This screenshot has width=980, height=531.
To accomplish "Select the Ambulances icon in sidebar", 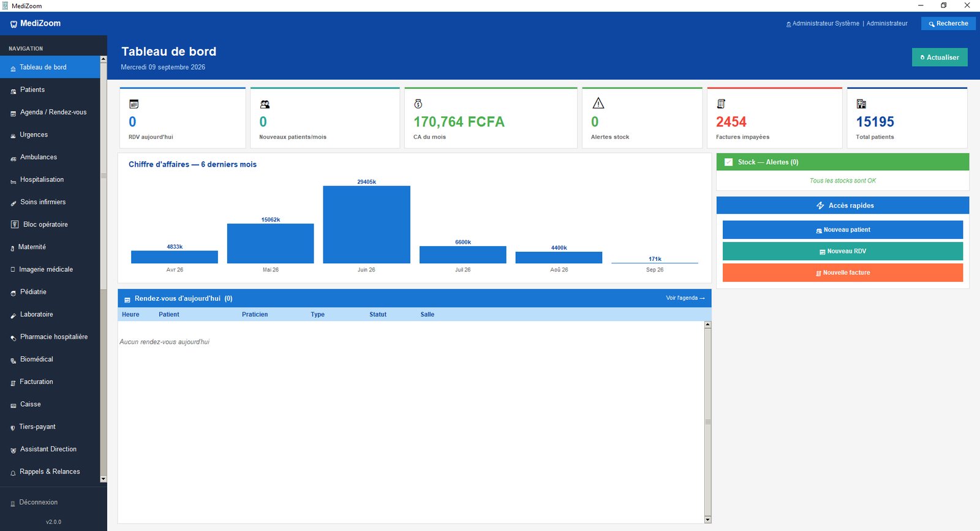I will 13,158.
